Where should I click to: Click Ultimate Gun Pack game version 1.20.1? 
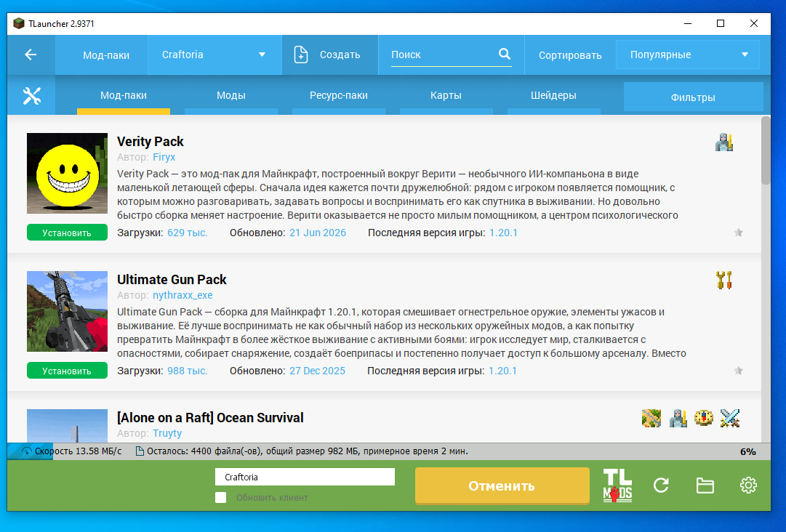502,371
